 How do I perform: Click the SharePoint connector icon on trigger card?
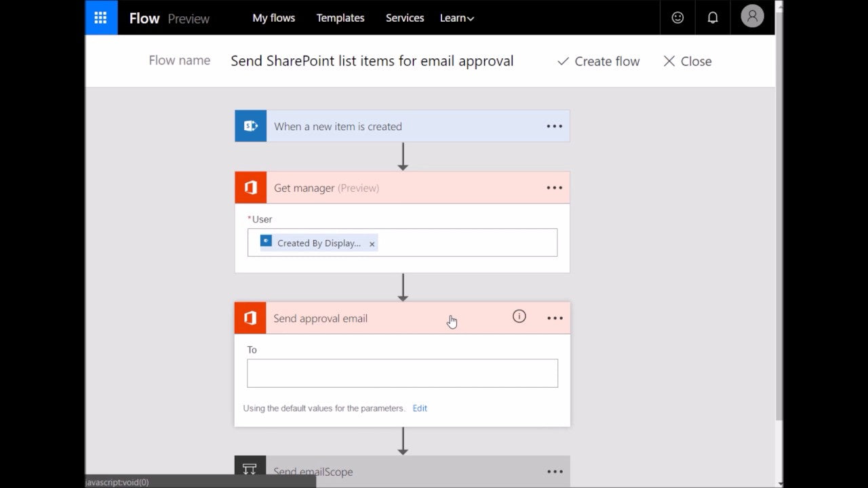(250, 126)
